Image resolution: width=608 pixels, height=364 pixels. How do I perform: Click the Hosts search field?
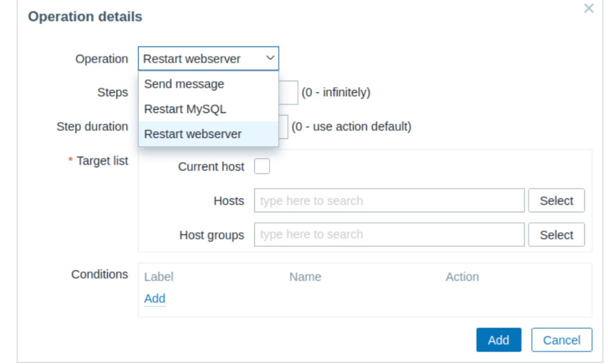pos(389,201)
